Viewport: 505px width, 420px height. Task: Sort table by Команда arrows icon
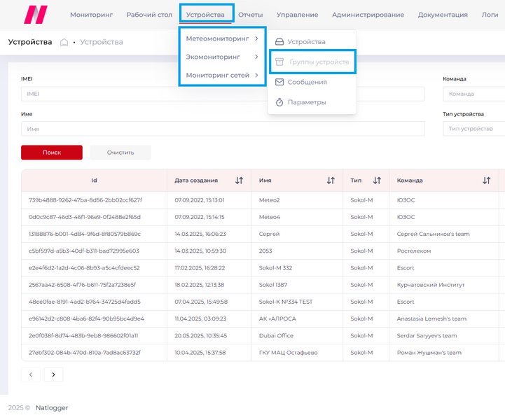(x=486, y=181)
